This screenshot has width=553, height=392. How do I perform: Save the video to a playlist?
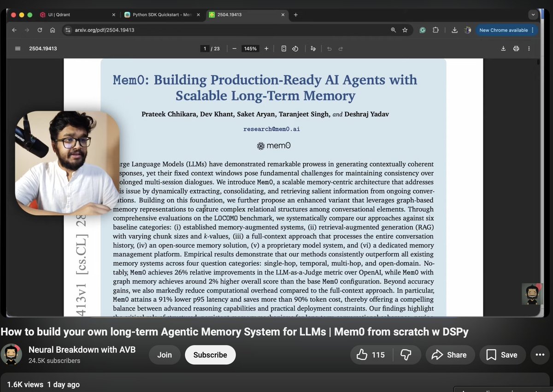tap(502, 355)
